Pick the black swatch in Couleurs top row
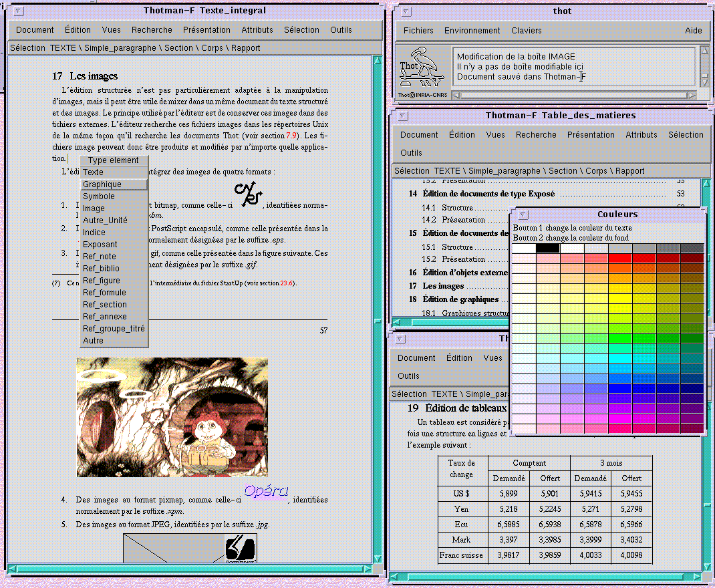The height and width of the screenshot is (588, 715). tap(548, 248)
